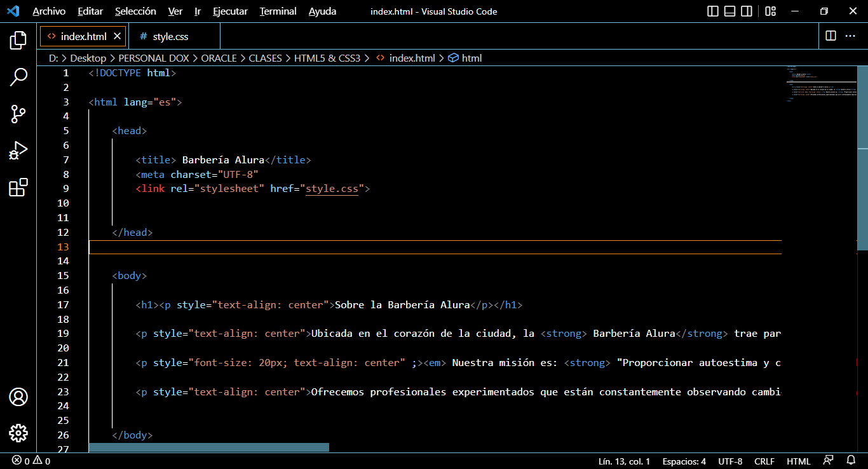Click the <!DOCTYPE html> text on line 1
The height and width of the screenshot is (469, 868).
pos(132,73)
